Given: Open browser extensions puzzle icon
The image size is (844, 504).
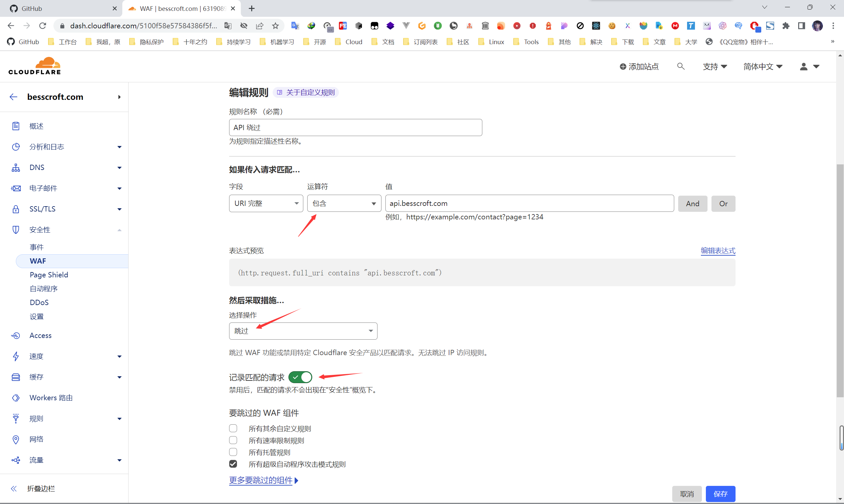Looking at the screenshot, I should coord(786,26).
